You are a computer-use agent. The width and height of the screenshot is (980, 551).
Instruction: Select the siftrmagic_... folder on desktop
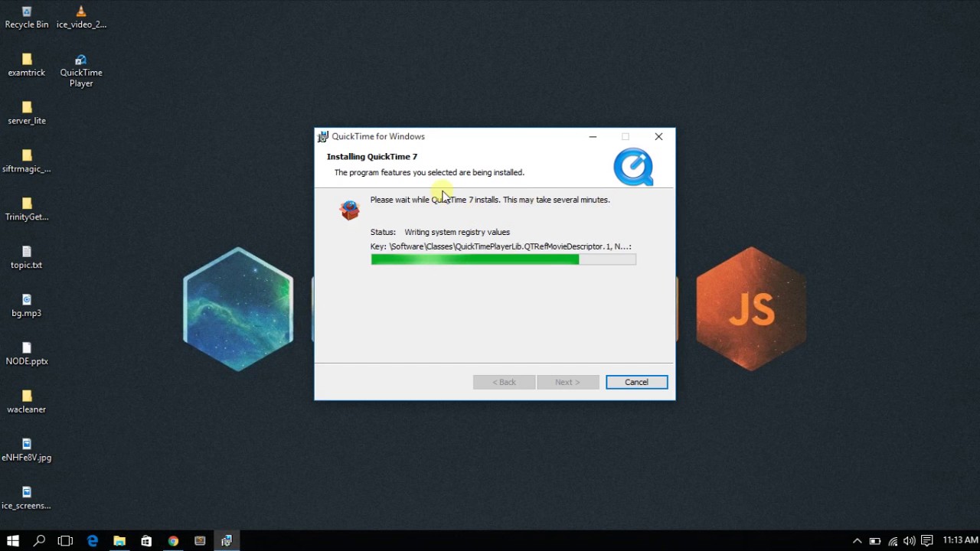(27, 162)
